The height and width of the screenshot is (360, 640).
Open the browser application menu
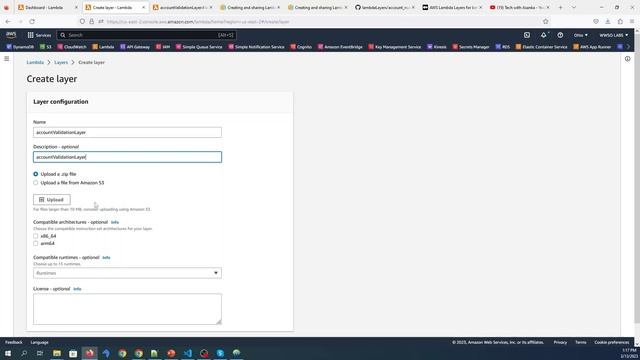(632, 21)
